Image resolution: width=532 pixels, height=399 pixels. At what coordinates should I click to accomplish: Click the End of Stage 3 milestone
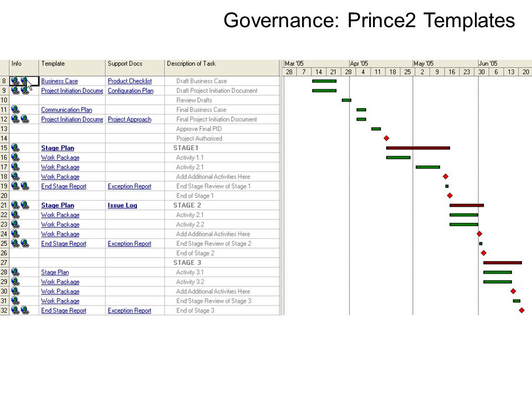tap(522, 310)
